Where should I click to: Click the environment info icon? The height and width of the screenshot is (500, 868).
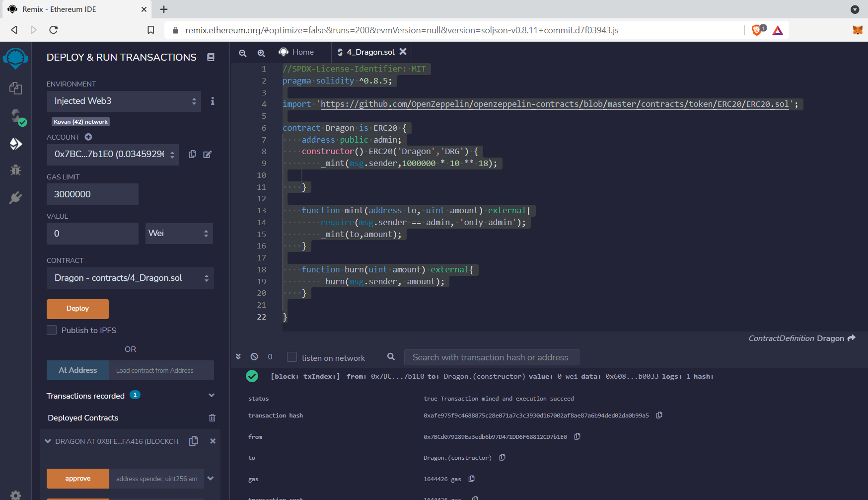pyautogui.click(x=213, y=101)
